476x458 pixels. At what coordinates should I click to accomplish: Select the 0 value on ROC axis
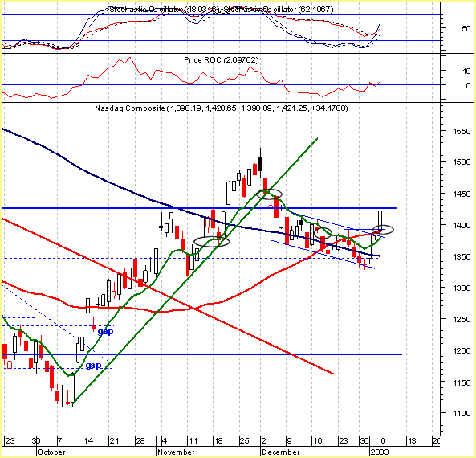(x=468, y=86)
